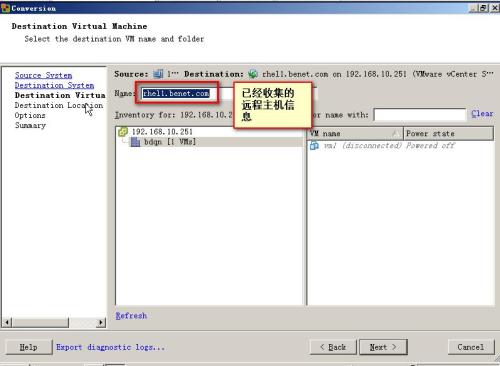Select the 192.168.10.251 inventory tree node

click(x=162, y=132)
